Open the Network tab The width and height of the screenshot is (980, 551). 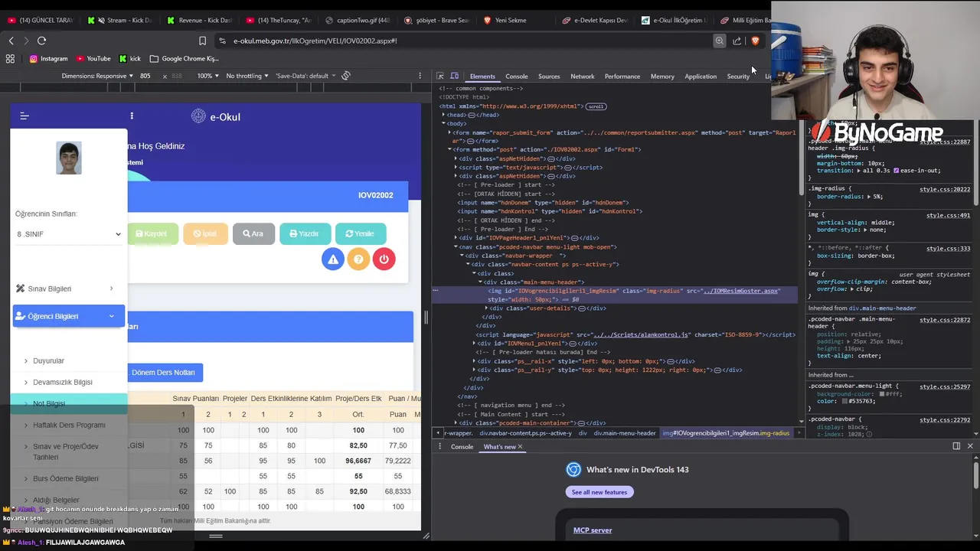(582, 77)
